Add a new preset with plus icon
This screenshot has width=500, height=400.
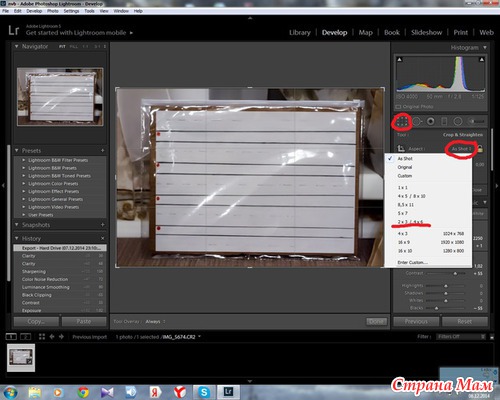(103, 151)
